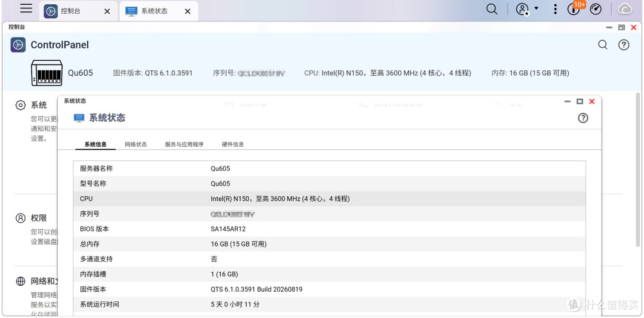Open help in 系统状态 window
Image resolution: width=644 pixels, height=318 pixels.
(x=583, y=118)
